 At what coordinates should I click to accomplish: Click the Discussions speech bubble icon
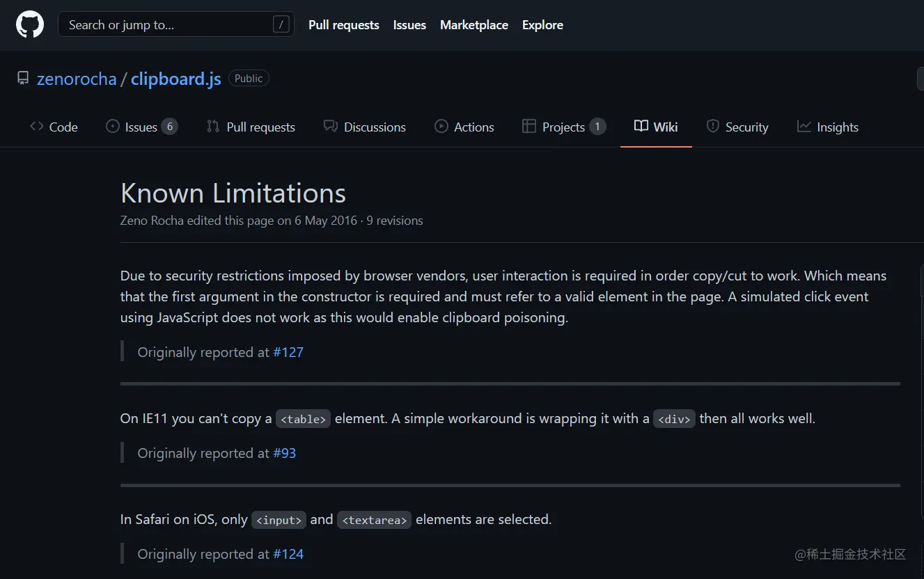331,127
